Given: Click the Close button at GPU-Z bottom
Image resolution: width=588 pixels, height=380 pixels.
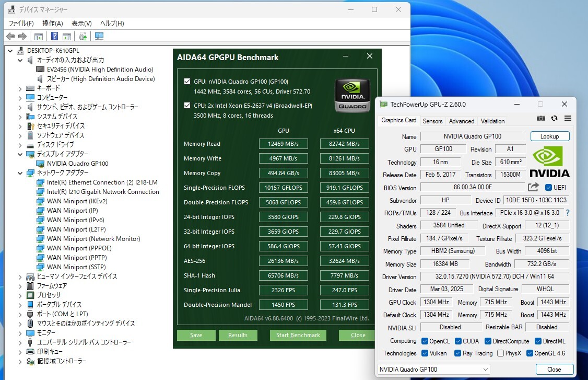Looking at the screenshot, I should [x=554, y=370].
